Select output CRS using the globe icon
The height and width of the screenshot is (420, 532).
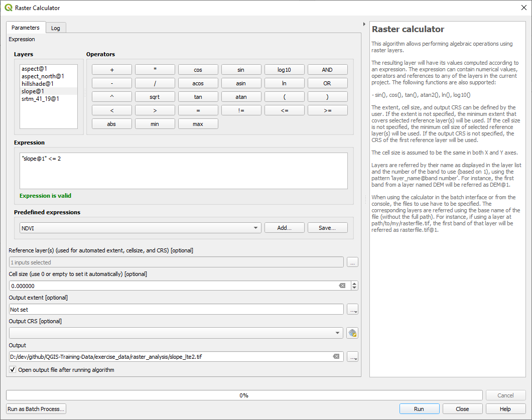[x=352, y=333]
